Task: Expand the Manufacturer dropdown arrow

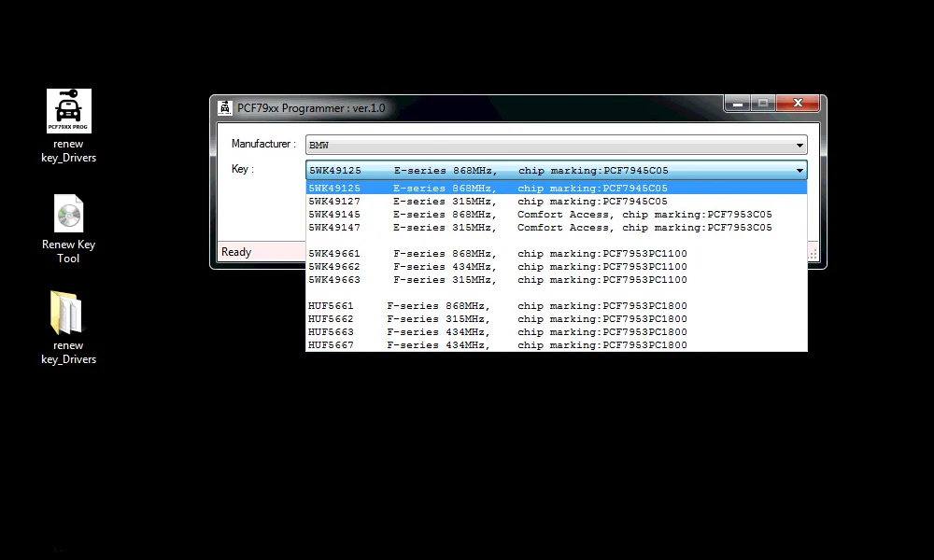Action: tap(800, 146)
